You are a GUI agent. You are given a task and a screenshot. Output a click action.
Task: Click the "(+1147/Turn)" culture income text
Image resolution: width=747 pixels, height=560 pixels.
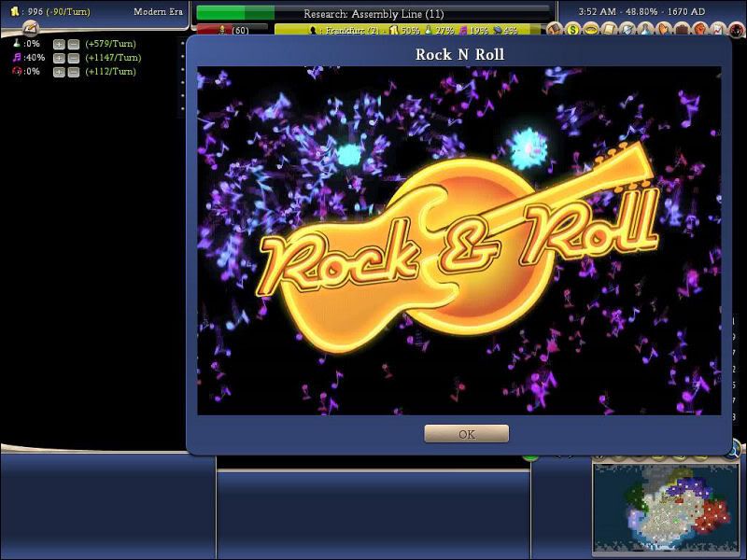click(x=113, y=58)
